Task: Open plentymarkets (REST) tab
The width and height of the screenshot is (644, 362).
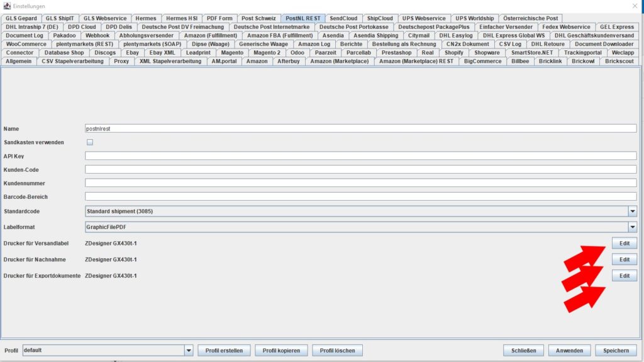Action: pos(85,44)
